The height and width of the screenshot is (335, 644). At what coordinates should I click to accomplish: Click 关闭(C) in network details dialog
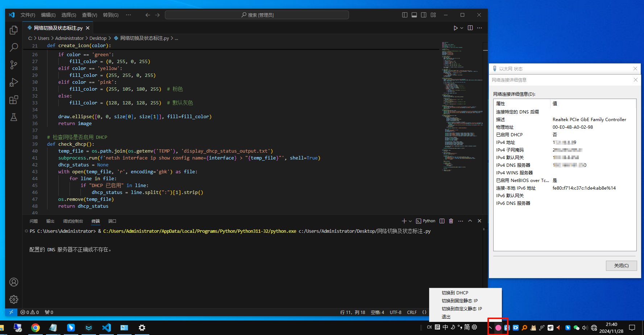pos(621,266)
